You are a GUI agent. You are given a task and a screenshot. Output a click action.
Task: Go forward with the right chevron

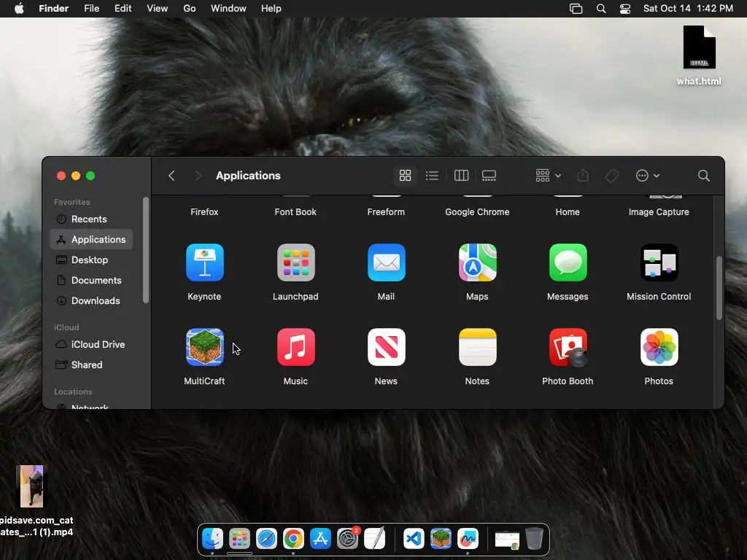pos(198,176)
